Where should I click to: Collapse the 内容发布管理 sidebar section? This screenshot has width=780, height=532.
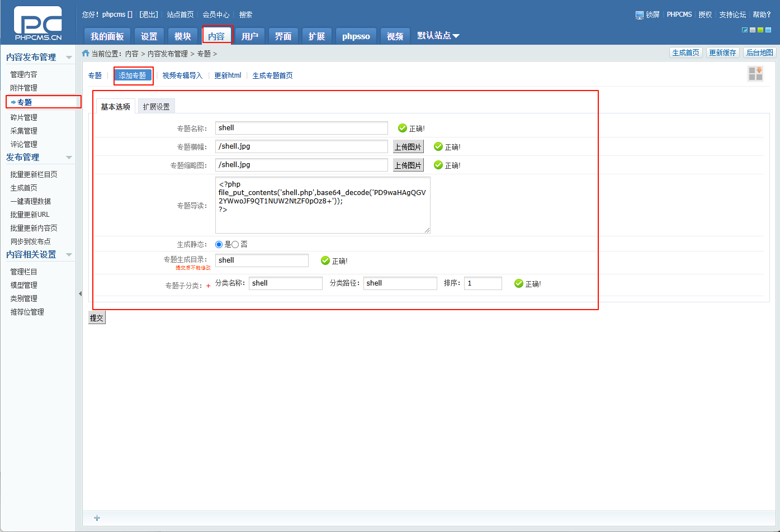coord(69,58)
